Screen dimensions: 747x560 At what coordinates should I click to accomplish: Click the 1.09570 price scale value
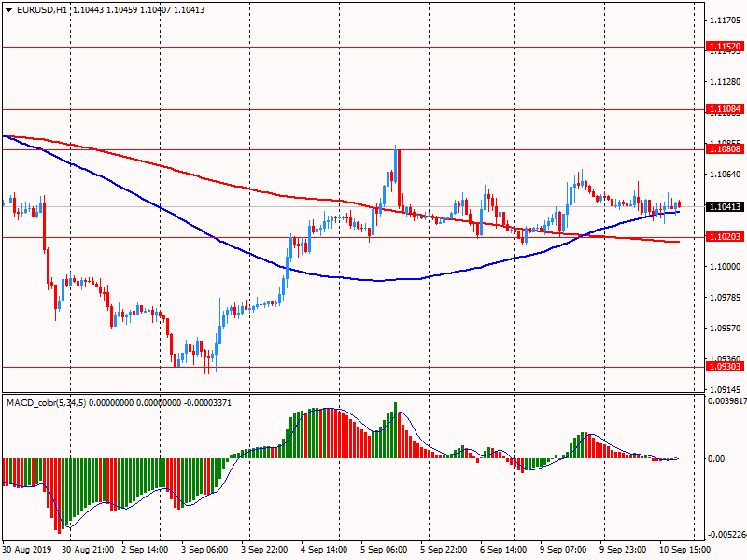click(726, 329)
